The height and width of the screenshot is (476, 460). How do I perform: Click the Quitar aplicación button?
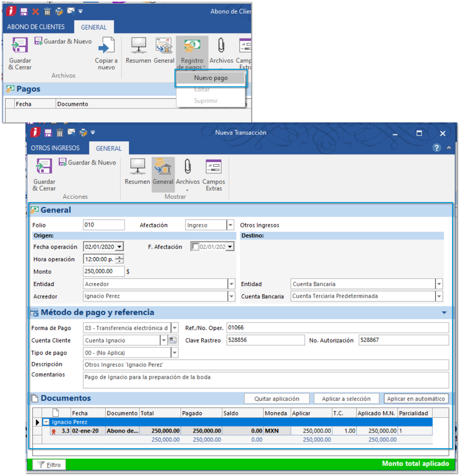[x=277, y=399]
